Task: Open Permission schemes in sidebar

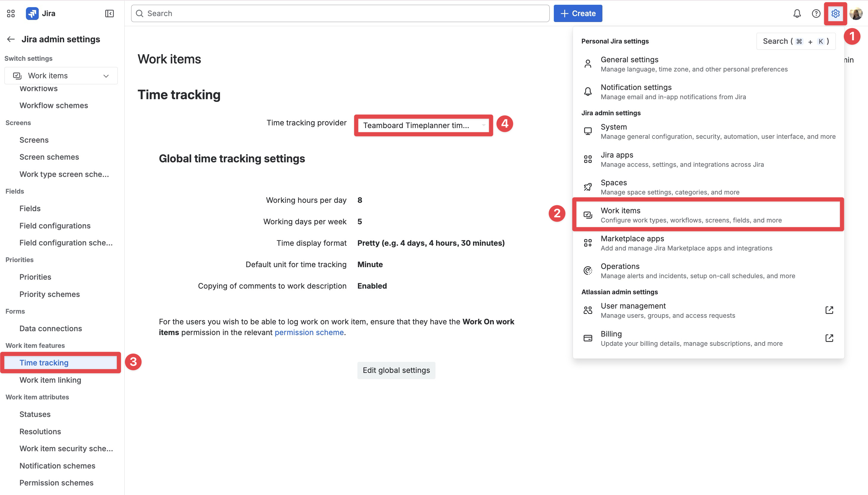Action: coord(56,483)
